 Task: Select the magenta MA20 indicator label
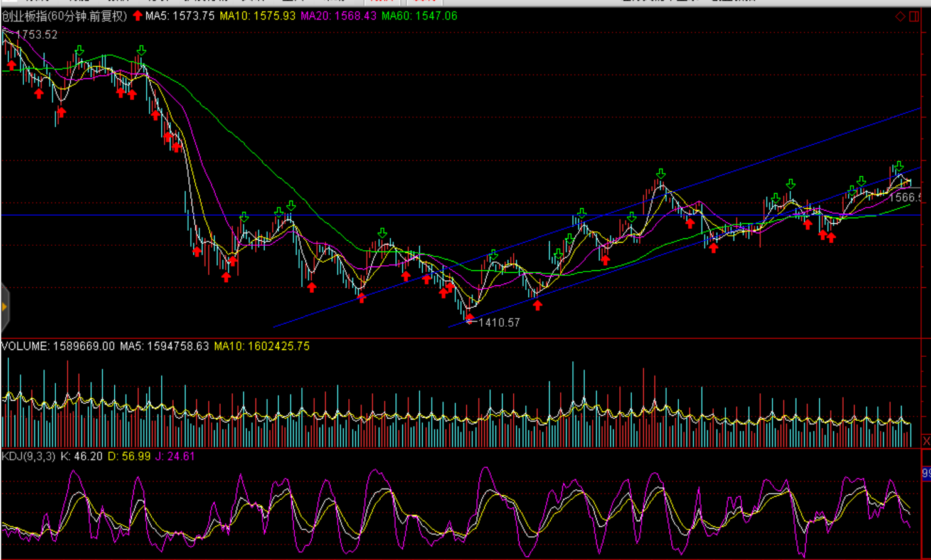pos(338,16)
